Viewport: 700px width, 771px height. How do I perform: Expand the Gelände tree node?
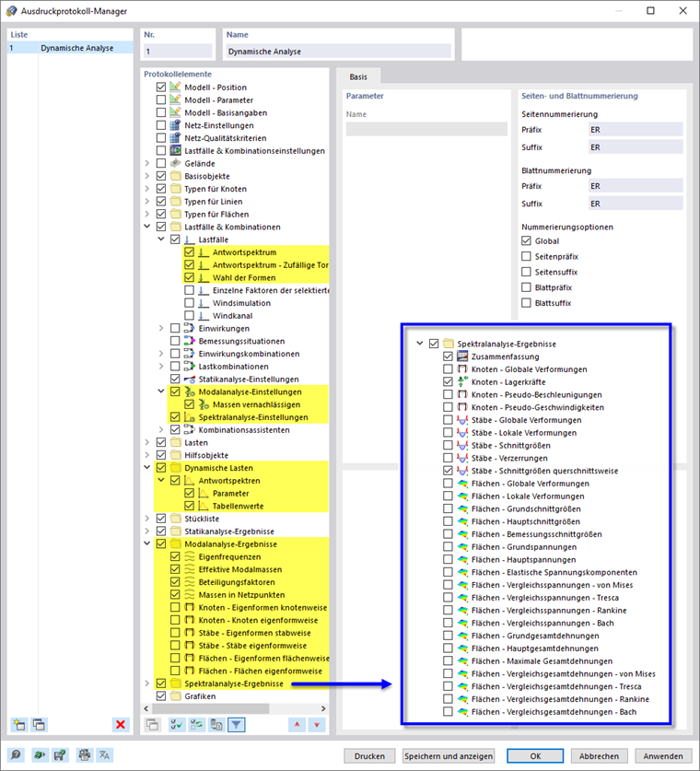pos(147,163)
